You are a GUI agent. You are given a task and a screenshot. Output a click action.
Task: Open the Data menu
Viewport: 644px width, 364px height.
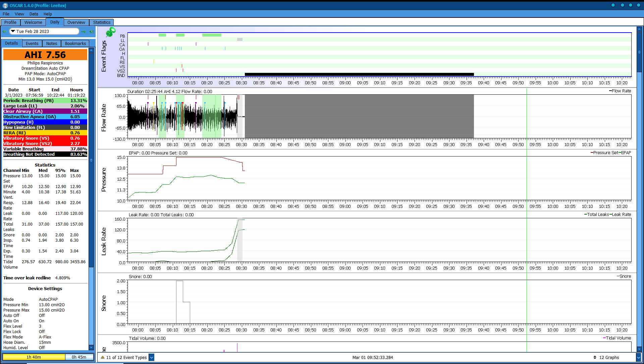(34, 14)
